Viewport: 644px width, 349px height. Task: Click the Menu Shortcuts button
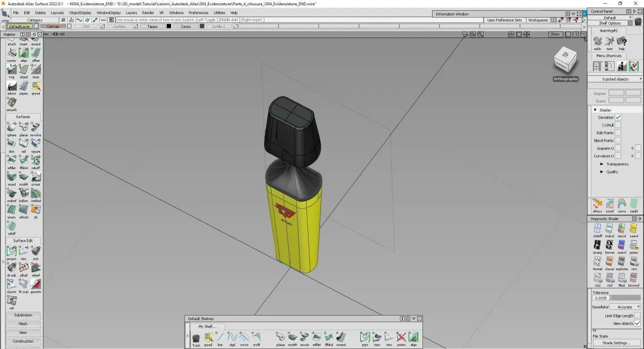609,56
